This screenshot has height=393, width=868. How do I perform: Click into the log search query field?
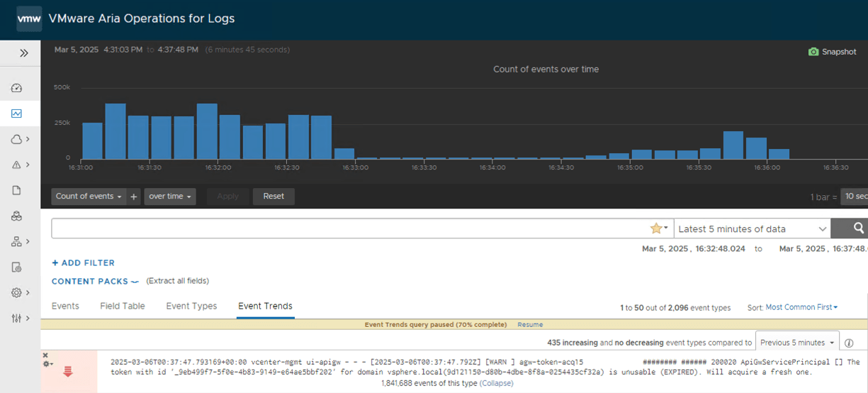(347, 228)
